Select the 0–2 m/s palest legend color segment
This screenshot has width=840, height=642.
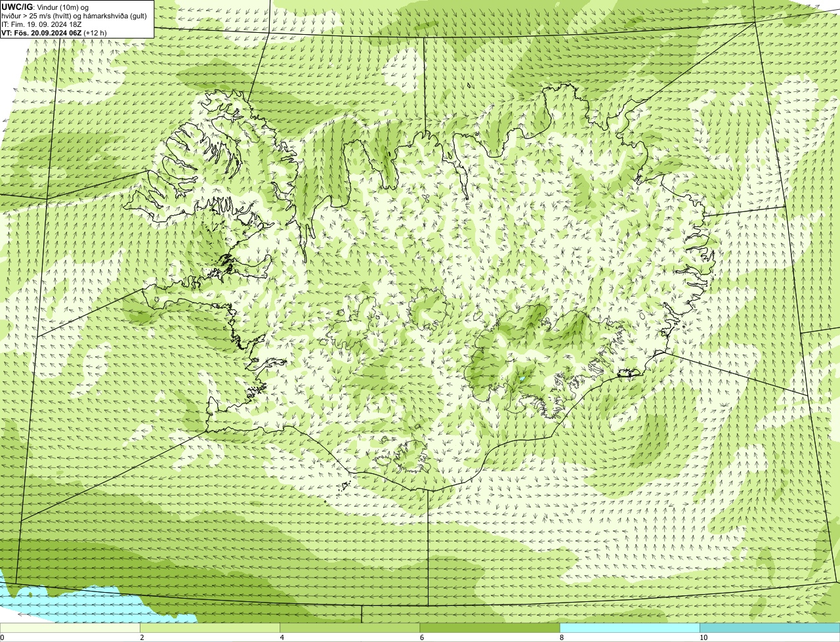(x=70, y=628)
